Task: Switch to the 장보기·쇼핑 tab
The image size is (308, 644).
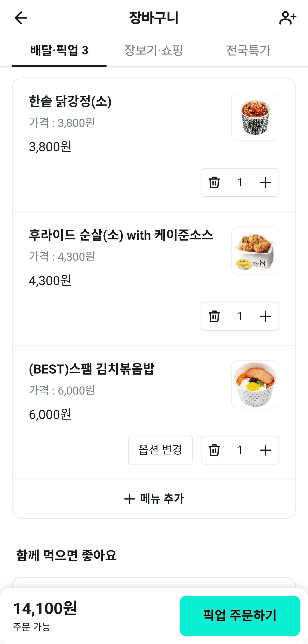Action: (x=154, y=50)
